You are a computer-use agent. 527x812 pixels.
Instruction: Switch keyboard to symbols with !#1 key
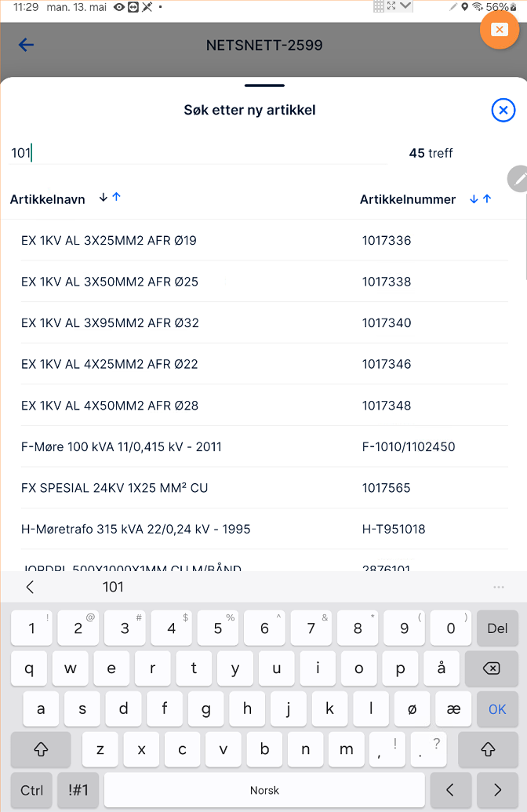pos(78,790)
